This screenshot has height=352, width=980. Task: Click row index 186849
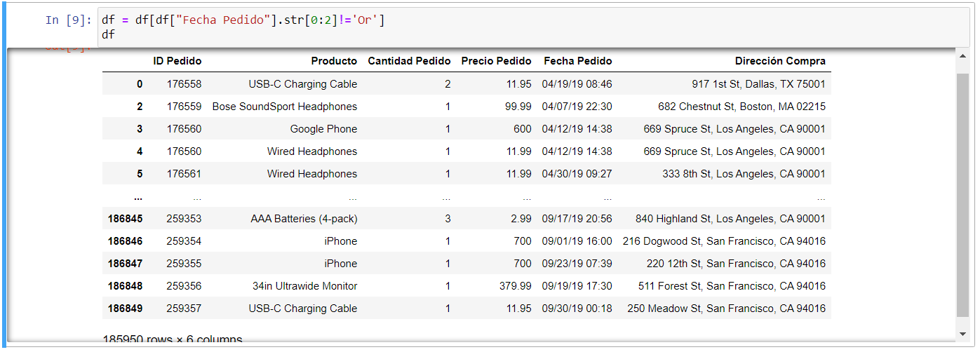(125, 309)
